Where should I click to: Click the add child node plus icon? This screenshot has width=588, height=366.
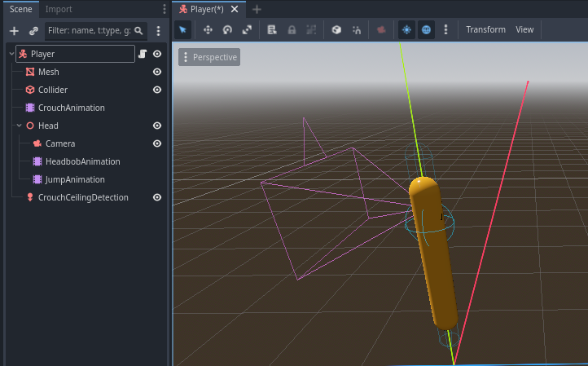click(14, 31)
